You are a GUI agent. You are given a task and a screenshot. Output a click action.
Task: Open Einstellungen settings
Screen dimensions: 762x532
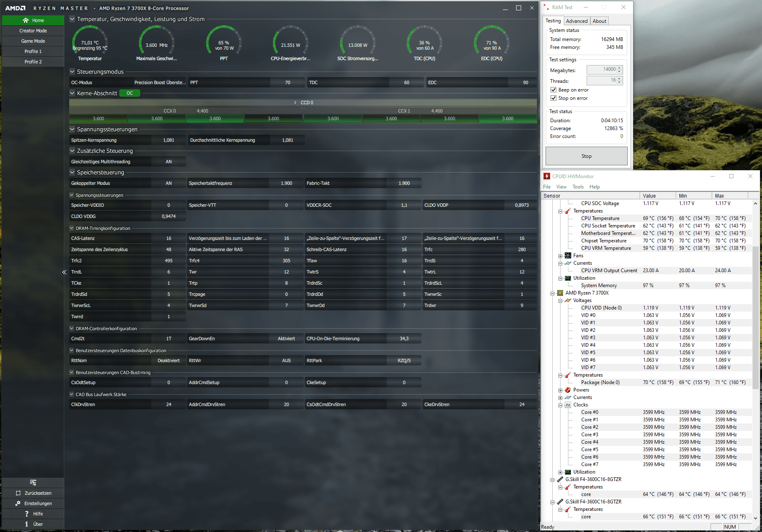pos(33,503)
